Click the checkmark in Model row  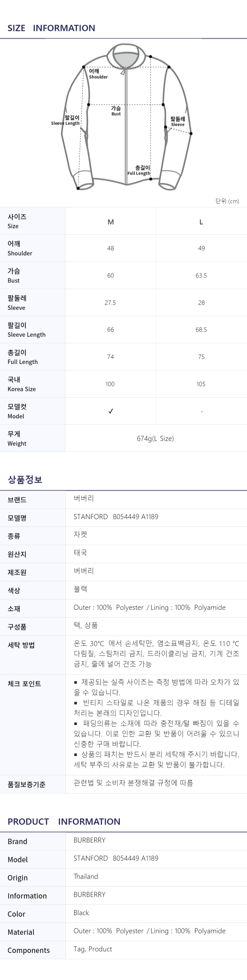(x=111, y=411)
